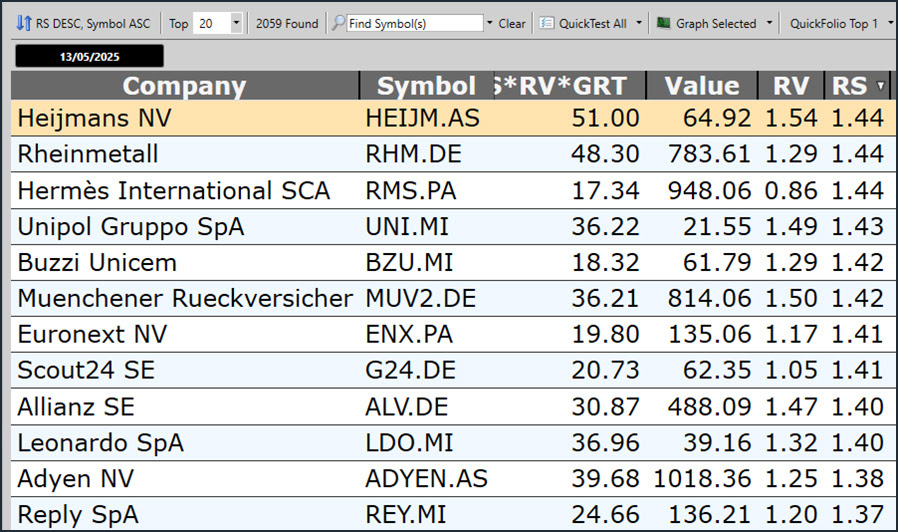The width and height of the screenshot is (898, 532).
Task: Select Hermès International SCA row
Action: point(453,190)
